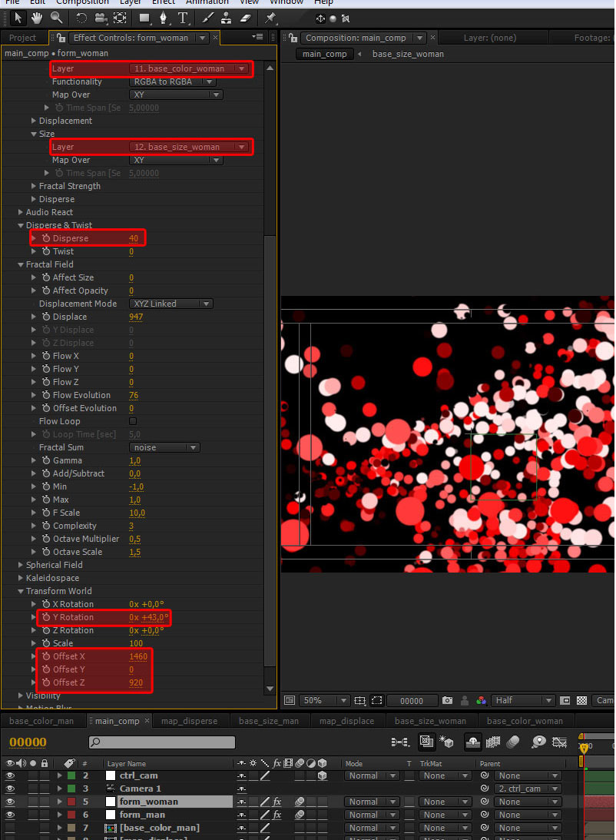This screenshot has width=616, height=840.
Task: Select the Clone Stamp tool
Action: click(x=227, y=18)
